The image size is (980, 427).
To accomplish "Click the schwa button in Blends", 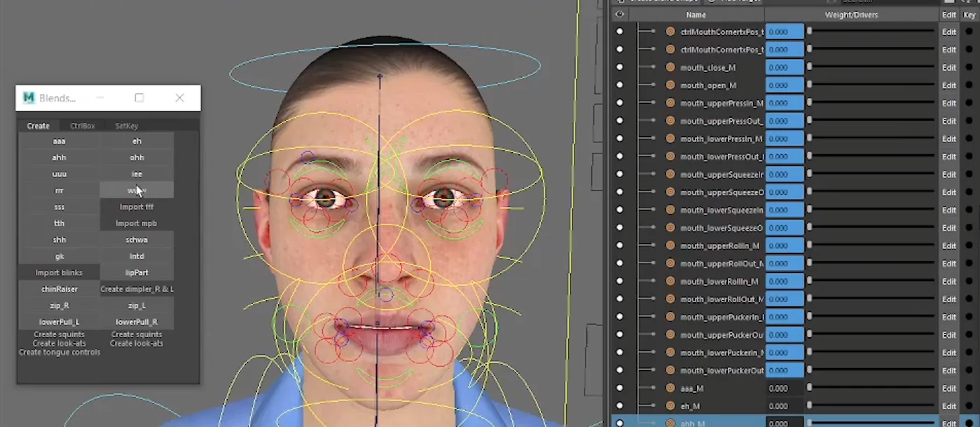I will [x=137, y=240].
